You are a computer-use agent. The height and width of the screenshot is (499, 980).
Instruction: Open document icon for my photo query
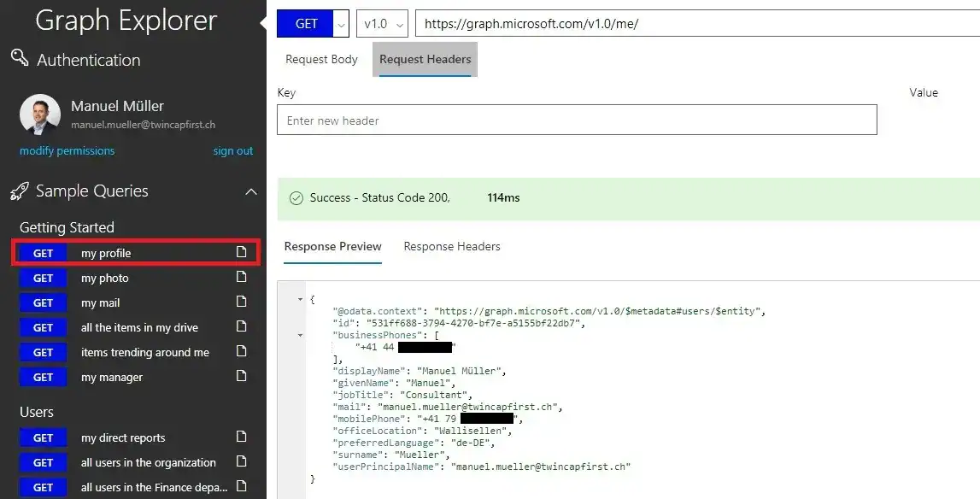(x=241, y=277)
